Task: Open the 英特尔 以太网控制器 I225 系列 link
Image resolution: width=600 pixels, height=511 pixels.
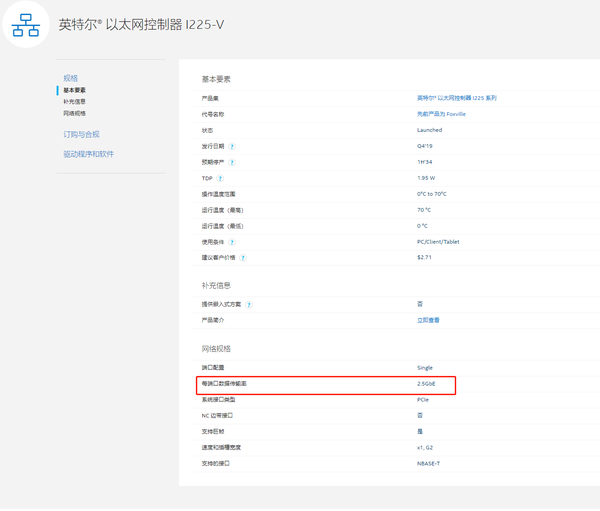Action: pyautogui.click(x=457, y=98)
